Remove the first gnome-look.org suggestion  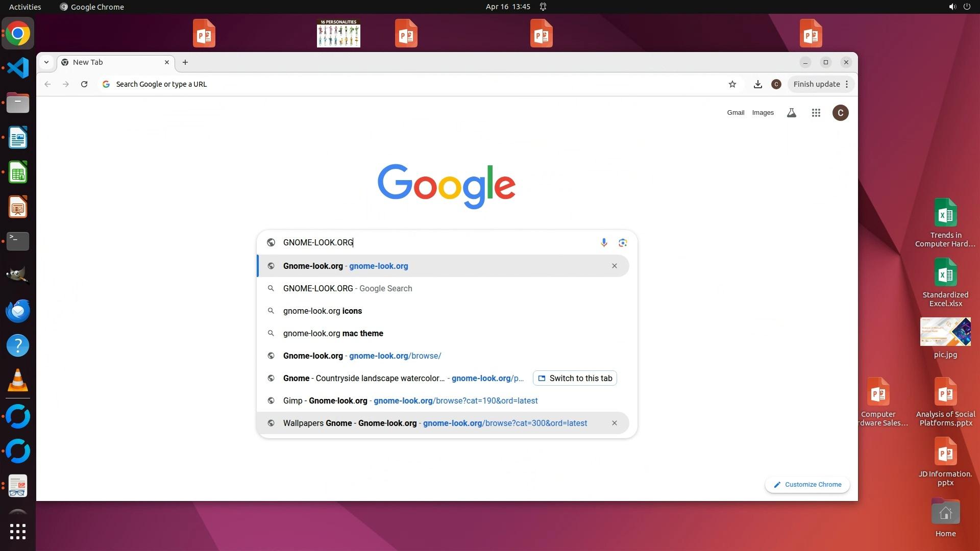coord(615,266)
